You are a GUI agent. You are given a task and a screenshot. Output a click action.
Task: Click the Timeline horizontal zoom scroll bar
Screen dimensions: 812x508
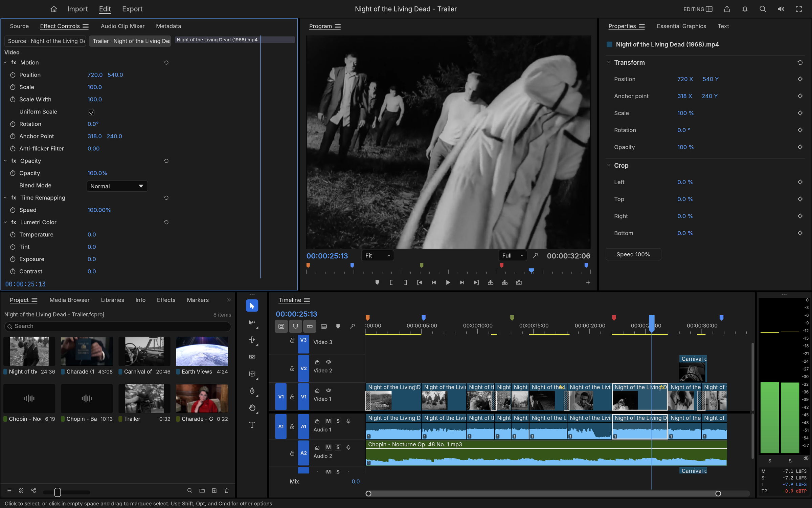tap(543, 493)
